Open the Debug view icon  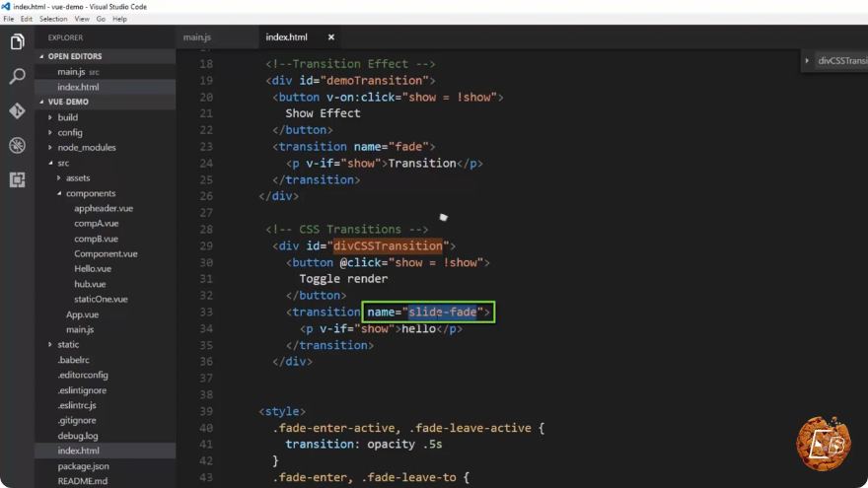(x=17, y=146)
